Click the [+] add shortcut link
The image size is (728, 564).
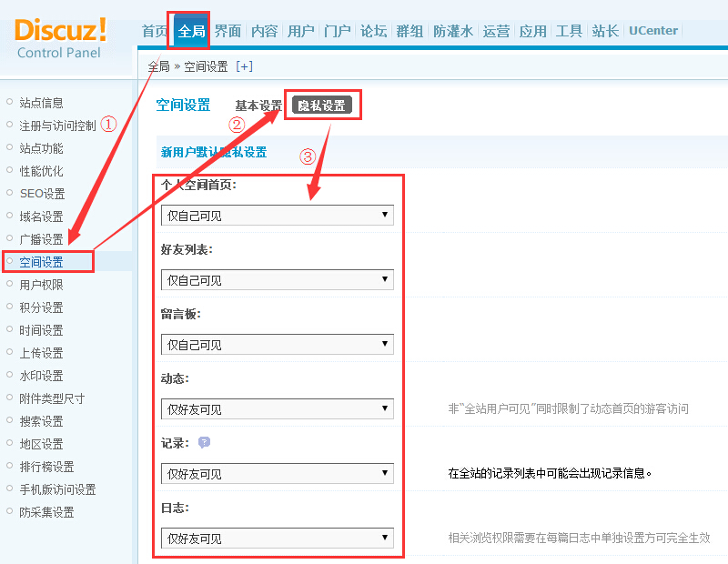click(x=244, y=66)
